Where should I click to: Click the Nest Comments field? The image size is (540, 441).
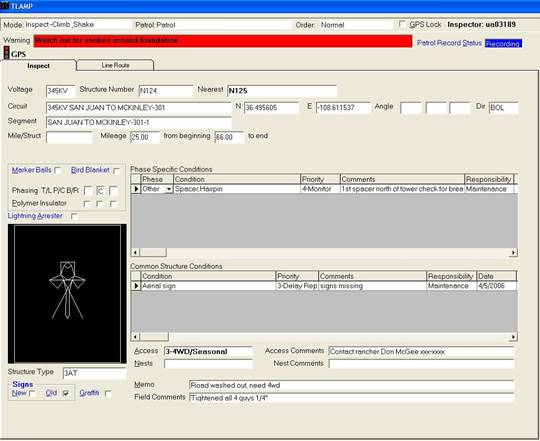[x=422, y=364]
